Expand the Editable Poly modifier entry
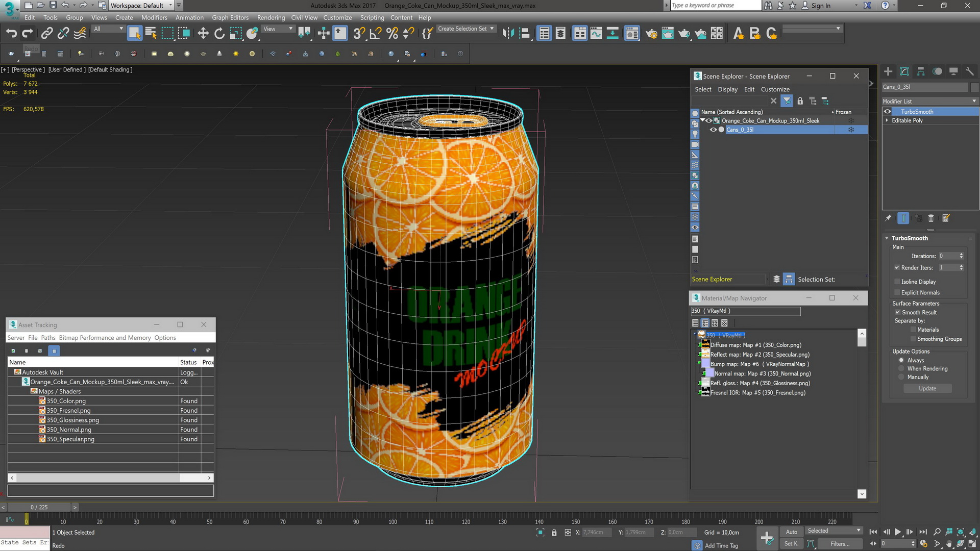This screenshot has width=980, height=551. pos(887,120)
